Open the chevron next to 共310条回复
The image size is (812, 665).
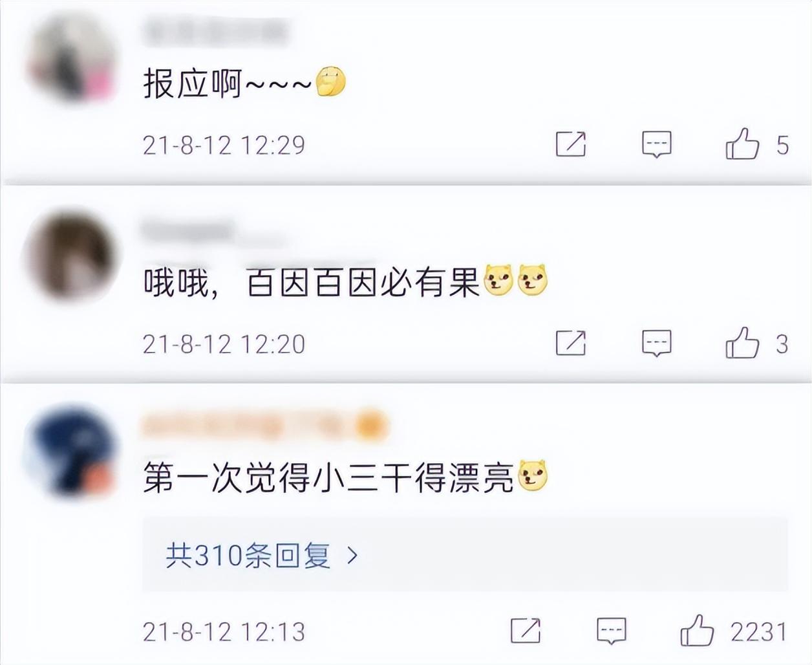point(352,555)
